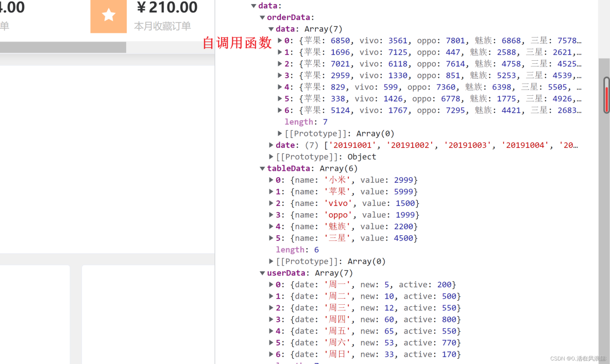Click the orange star favorite icon
Screen dimensions: 610x364
point(108,16)
